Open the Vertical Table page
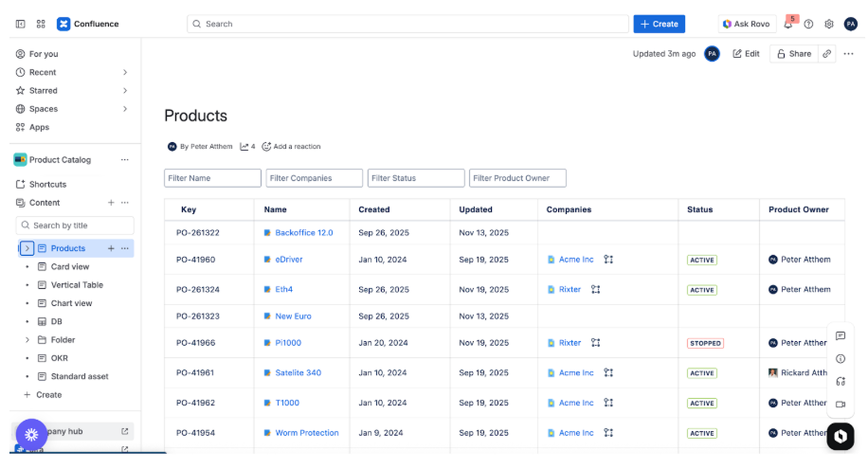Image resolution: width=868 pixels, height=469 pixels. (77, 285)
